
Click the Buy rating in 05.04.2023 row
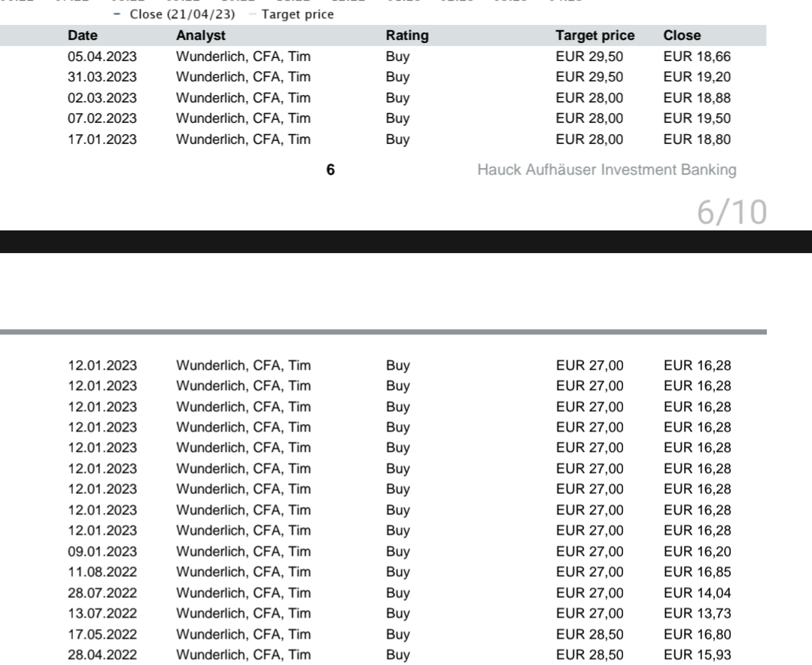pyautogui.click(x=397, y=57)
